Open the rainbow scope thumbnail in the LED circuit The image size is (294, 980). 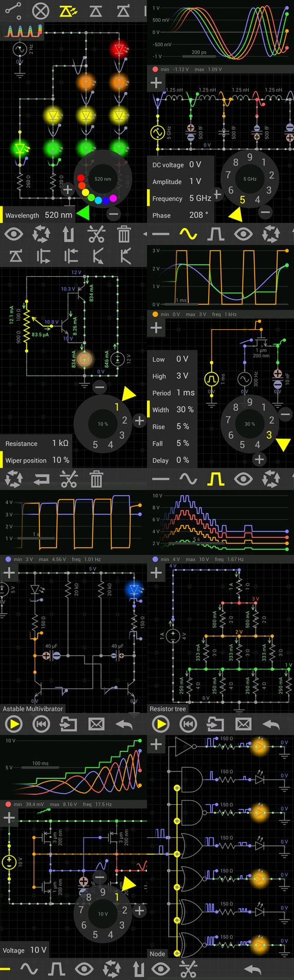[22, 31]
